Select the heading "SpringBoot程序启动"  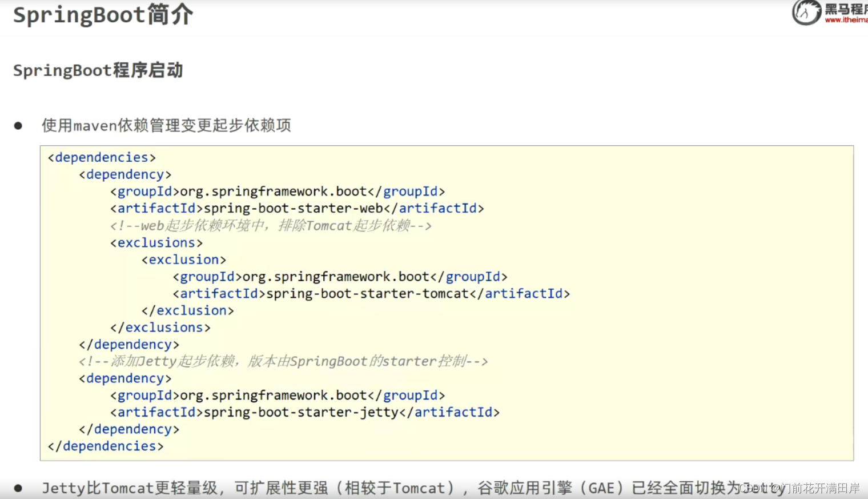point(98,70)
